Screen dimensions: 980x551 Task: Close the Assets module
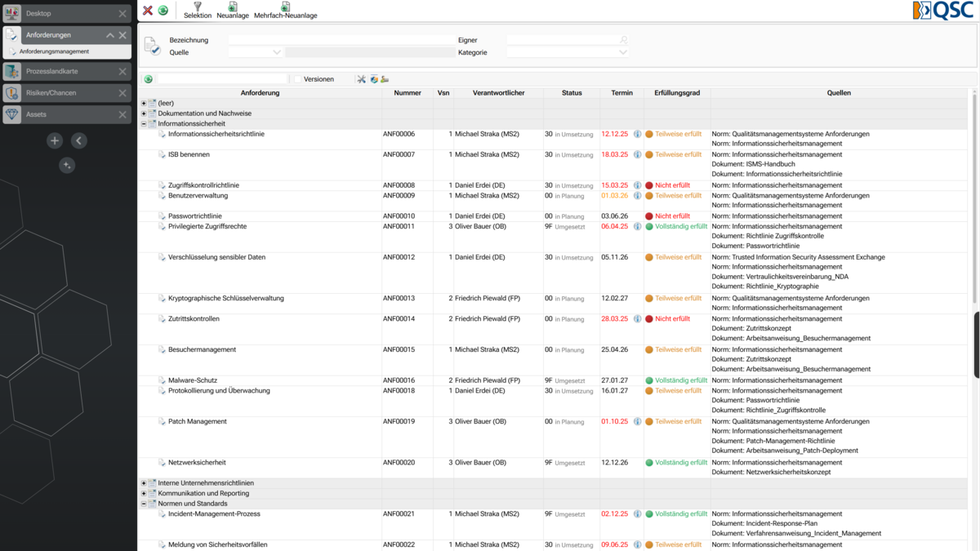click(122, 115)
